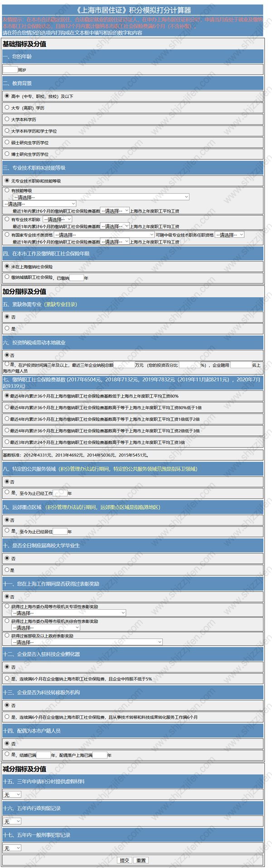Click 最近三年企业纳税总额 input field
Image resolution: width=272 pixels, height=868 pixels.
(x=124, y=365)
